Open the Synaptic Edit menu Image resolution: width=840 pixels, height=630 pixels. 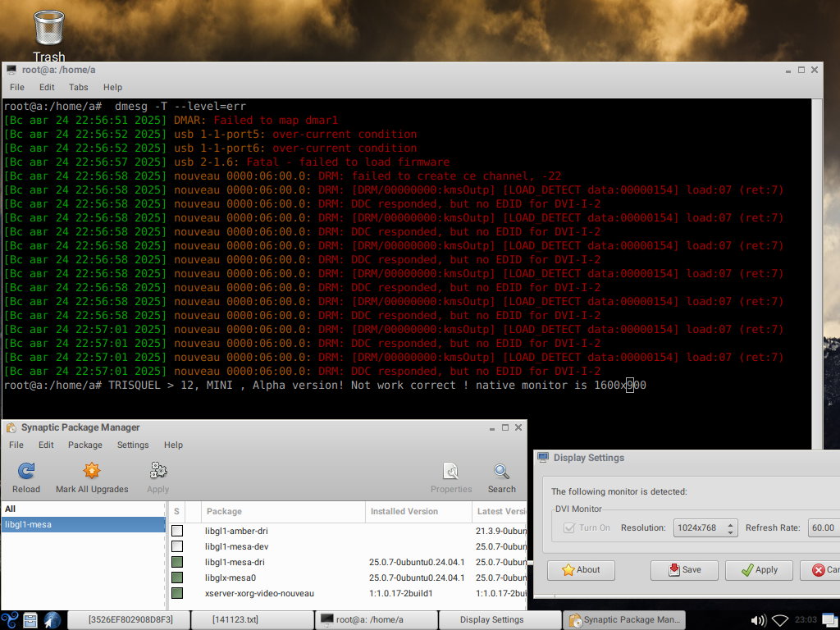(x=46, y=445)
